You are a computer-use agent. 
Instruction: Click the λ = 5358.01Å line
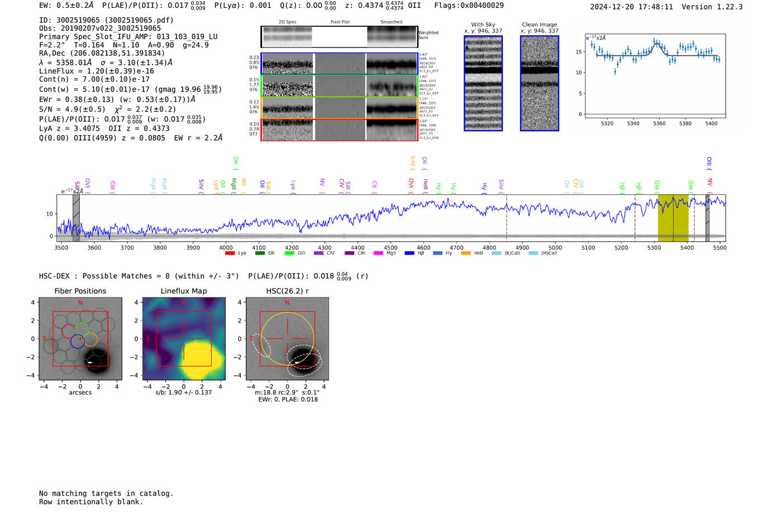pyautogui.click(x=106, y=63)
